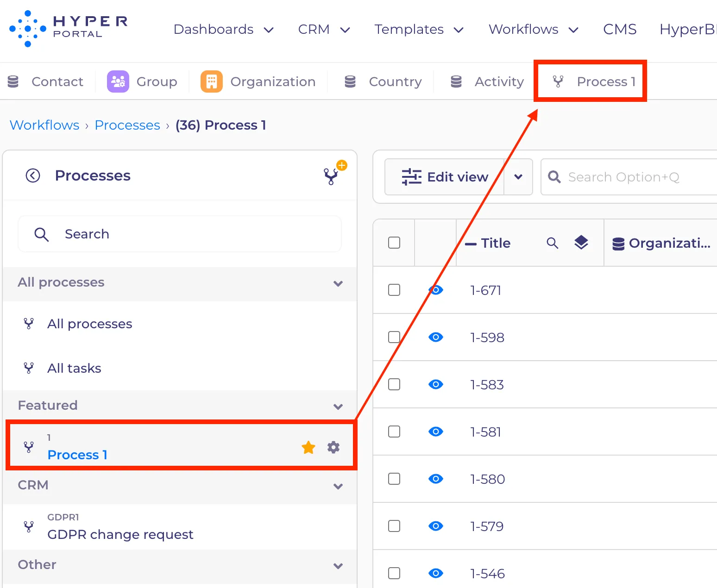Click the Country database icon
Viewport: 717px width, 588px height.
[350, 81]
